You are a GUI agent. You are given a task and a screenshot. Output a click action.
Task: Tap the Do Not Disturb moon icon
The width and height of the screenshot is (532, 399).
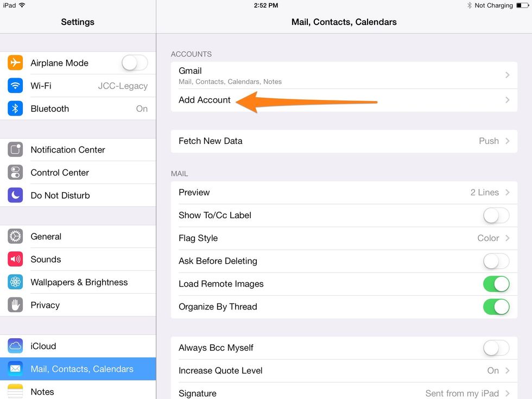click(15, 195)
